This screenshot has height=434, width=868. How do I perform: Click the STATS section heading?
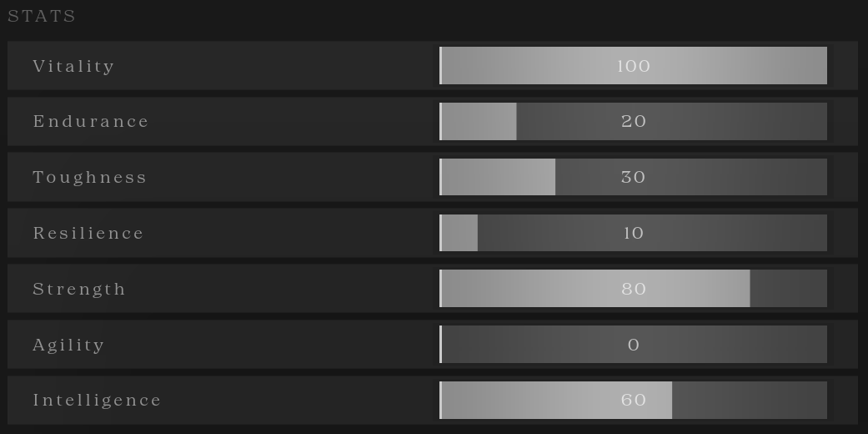[x=42, y=17]
